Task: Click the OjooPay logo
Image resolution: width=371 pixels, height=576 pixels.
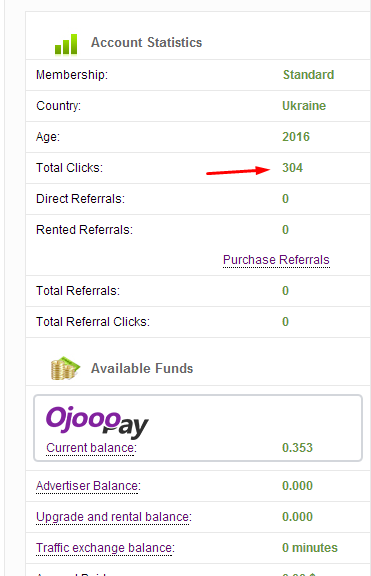Action: 97,422
